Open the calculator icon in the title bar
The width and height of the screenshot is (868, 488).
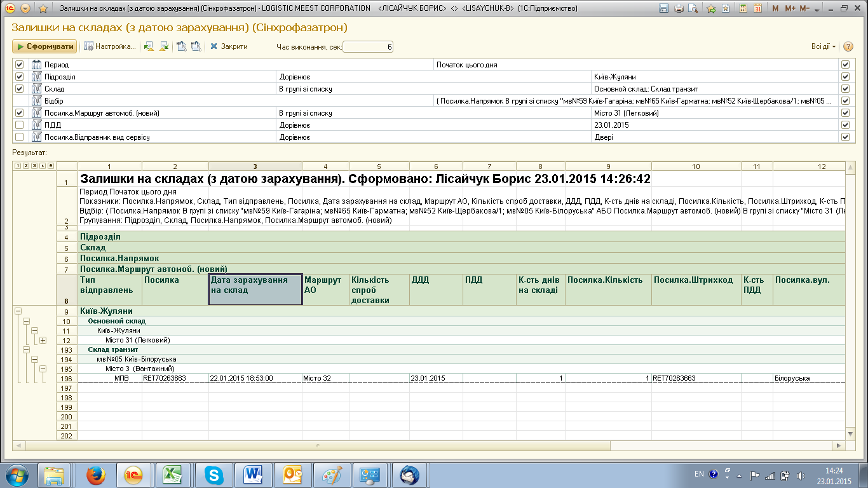pyautogui.click(x=742, y=8)
